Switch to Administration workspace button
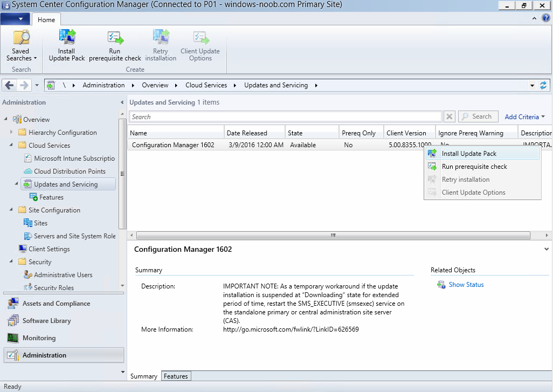Screen dimensions: 553x392 click(x=64, y=355)
